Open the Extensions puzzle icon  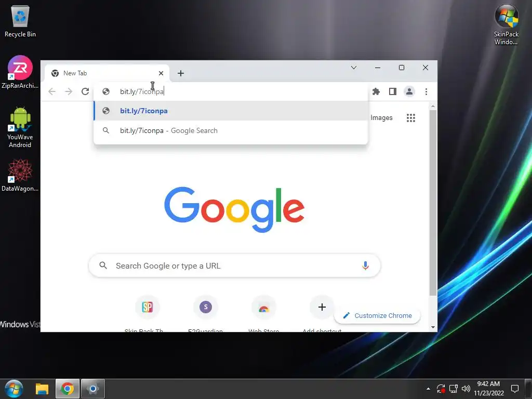376,91
